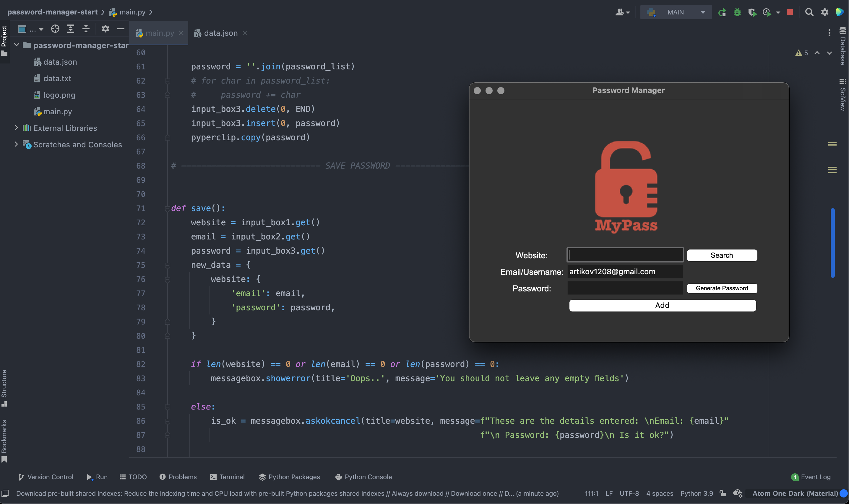Image resolution: width=849 pixels, height=504 pixels.
Task: Run with coverage shield icon
Action: pyautogui.click(x=752, y=12)
